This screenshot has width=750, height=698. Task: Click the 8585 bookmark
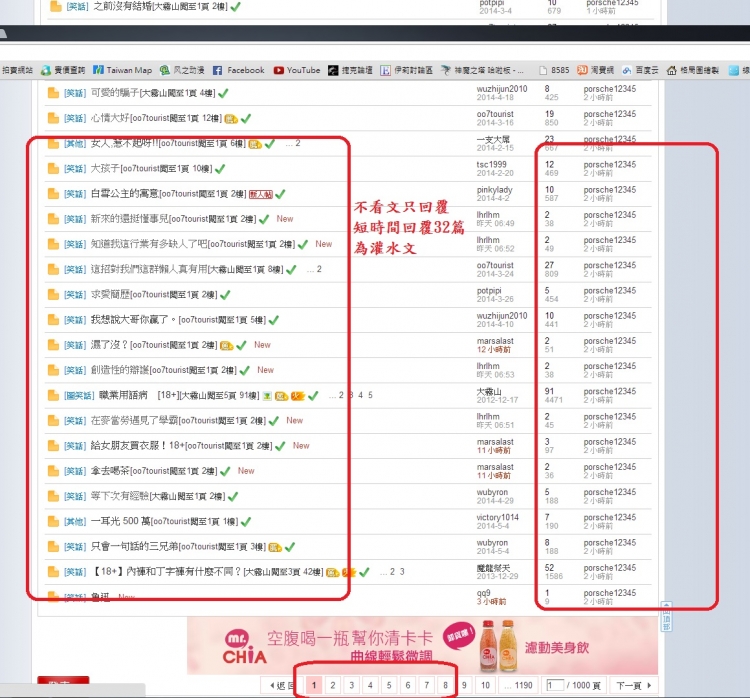coord(558,70)
